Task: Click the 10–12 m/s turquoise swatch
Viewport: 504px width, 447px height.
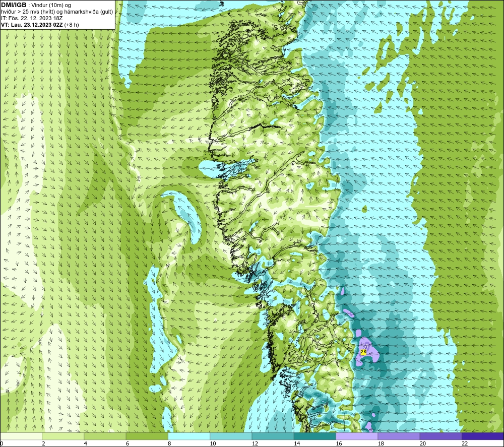Action: [x=231, y=436]
